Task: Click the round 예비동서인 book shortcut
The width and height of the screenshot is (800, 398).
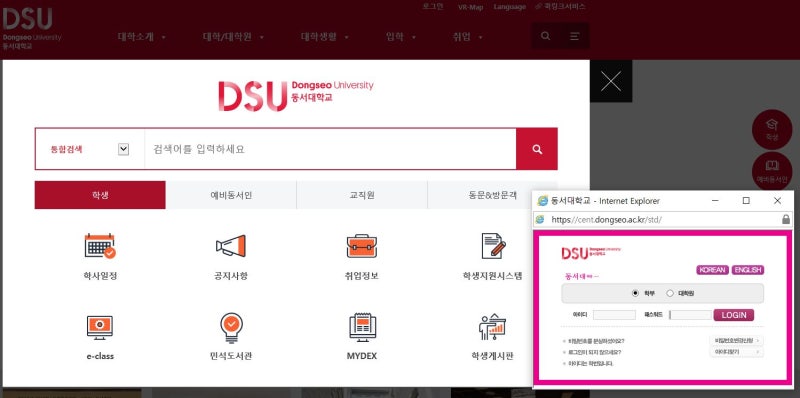Action: [772, 171]
